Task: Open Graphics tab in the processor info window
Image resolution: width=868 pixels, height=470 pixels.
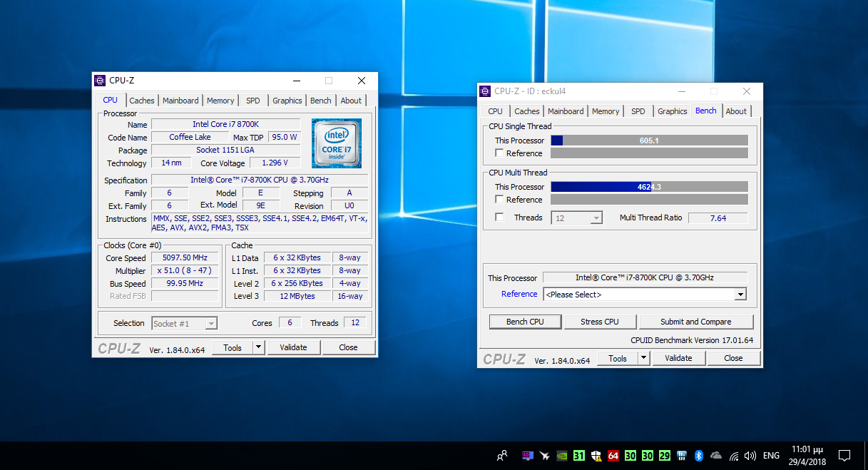Action: point(287,101)
